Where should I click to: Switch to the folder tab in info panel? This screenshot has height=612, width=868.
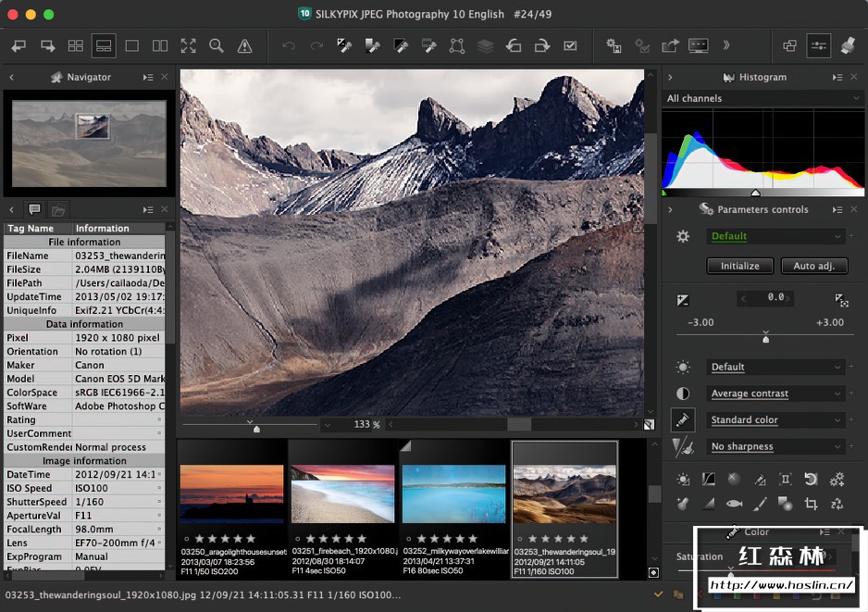click(x=58, y=210)
